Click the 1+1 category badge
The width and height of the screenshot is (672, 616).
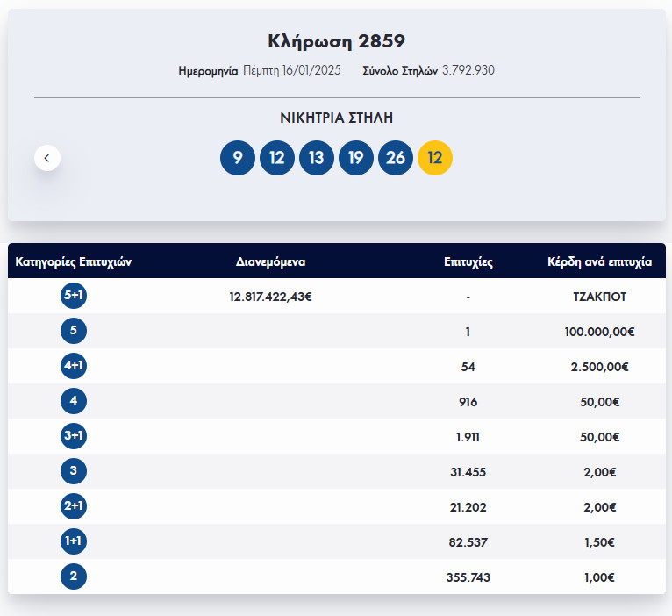tap(74, 541)
